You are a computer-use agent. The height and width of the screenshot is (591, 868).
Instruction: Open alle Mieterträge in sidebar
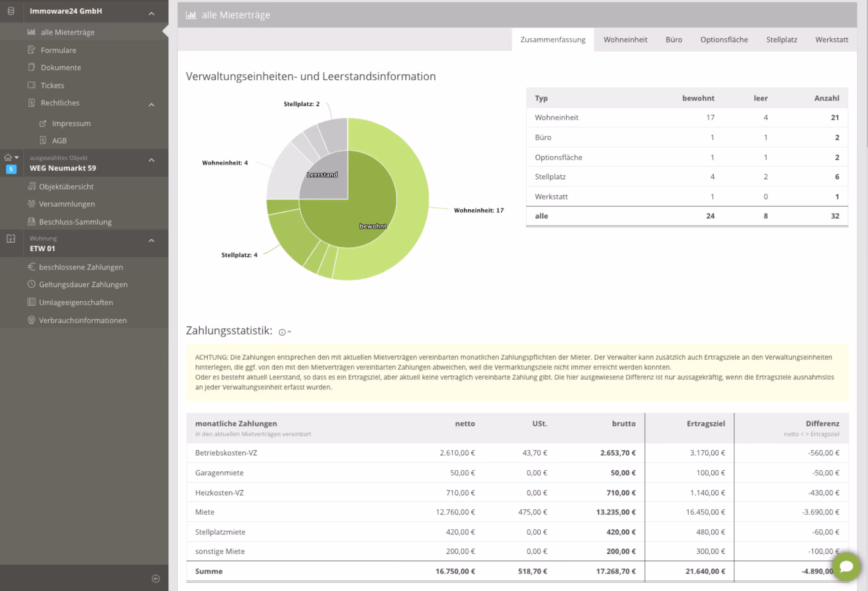(x=67, y=32)
